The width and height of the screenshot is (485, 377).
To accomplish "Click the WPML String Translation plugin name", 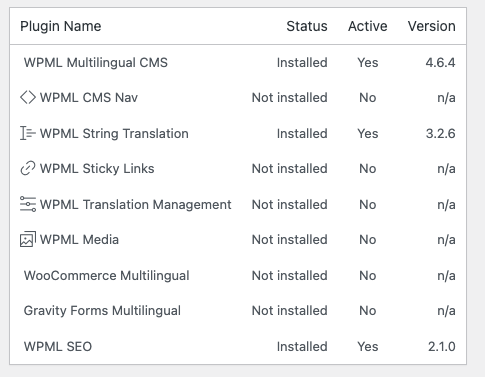I will [114, 133].
